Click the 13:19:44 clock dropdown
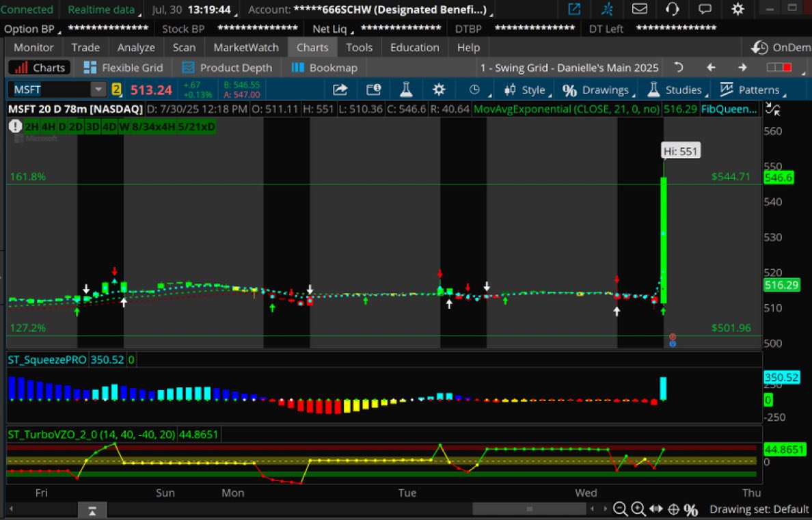This screenshot has height=520, width=812. 212,10
